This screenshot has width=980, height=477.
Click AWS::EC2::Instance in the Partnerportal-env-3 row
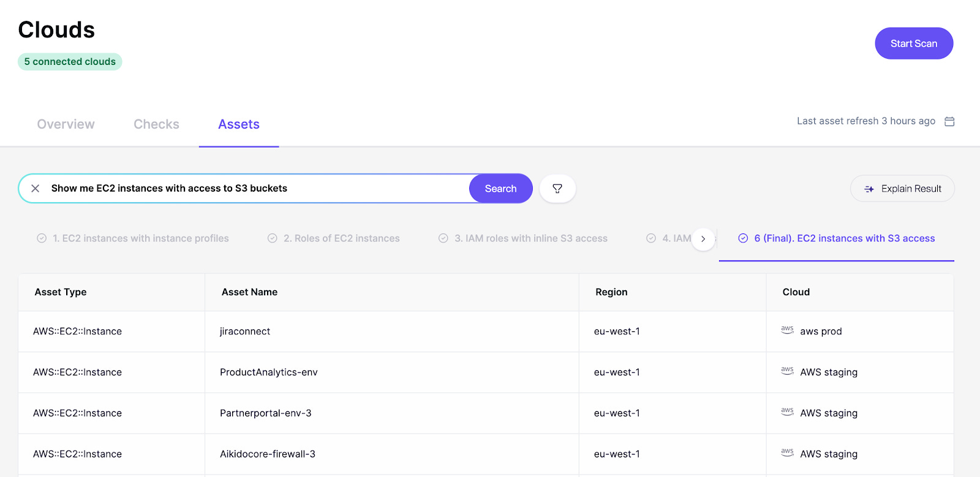(x=77, y=413)
